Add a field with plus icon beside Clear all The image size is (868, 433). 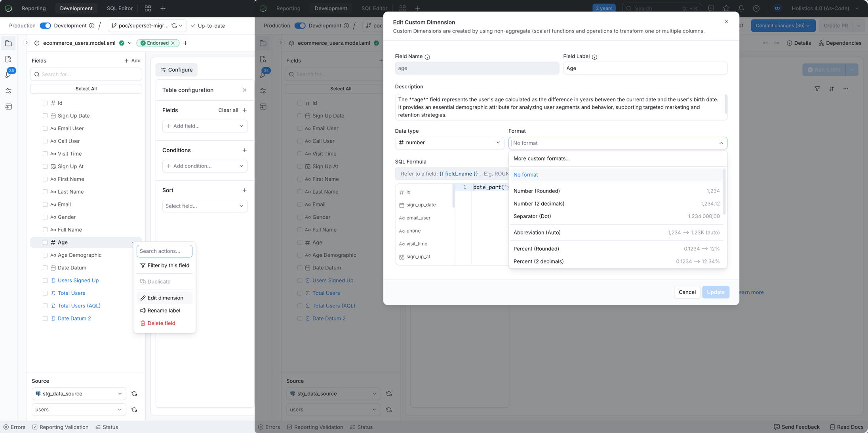click(245, 110)
